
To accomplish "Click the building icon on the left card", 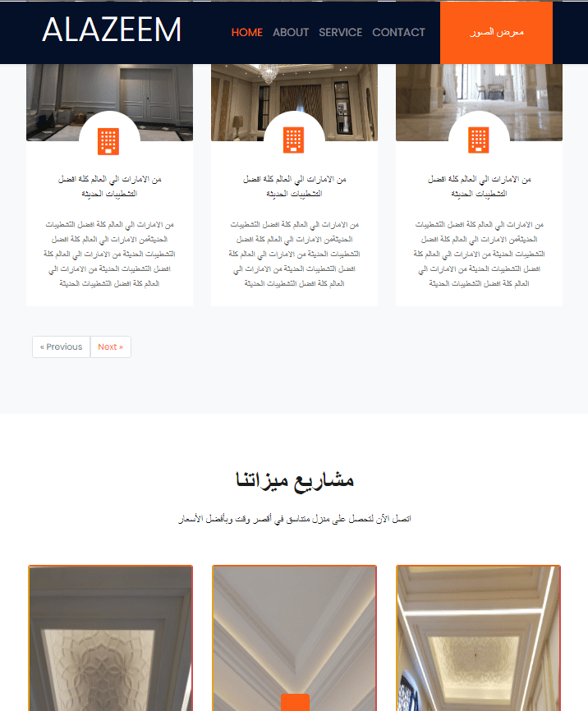I will point(108,141).
